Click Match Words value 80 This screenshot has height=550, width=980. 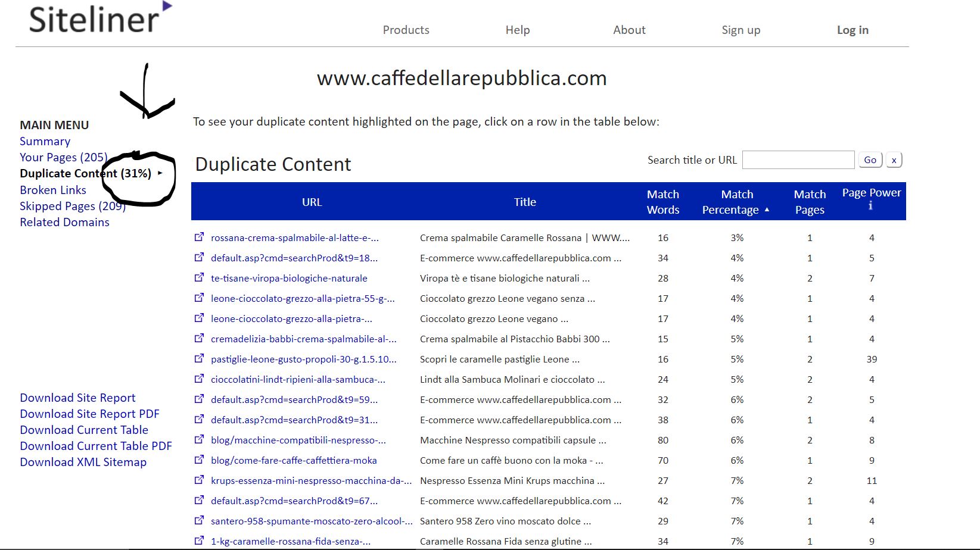tap(663, 440)
